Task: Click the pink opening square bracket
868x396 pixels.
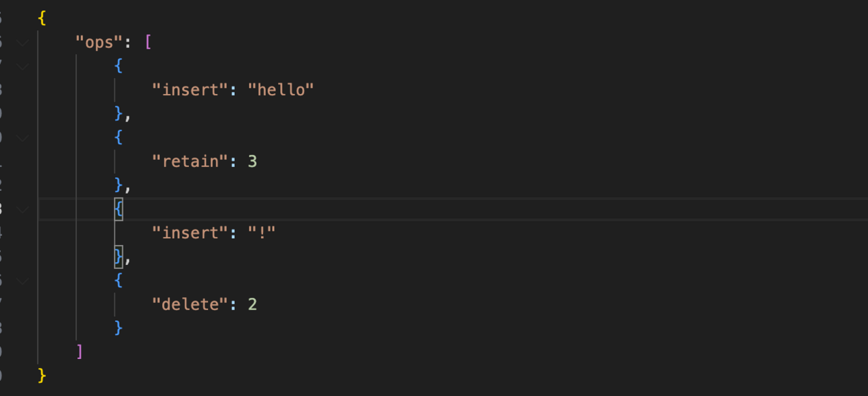Action: (x=148, y=42)
